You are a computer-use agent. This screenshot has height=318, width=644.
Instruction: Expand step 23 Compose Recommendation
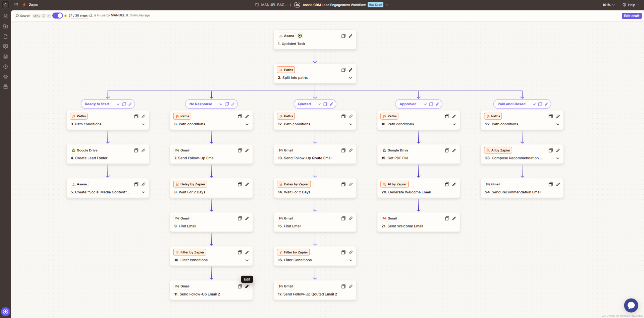coord(558,158)
